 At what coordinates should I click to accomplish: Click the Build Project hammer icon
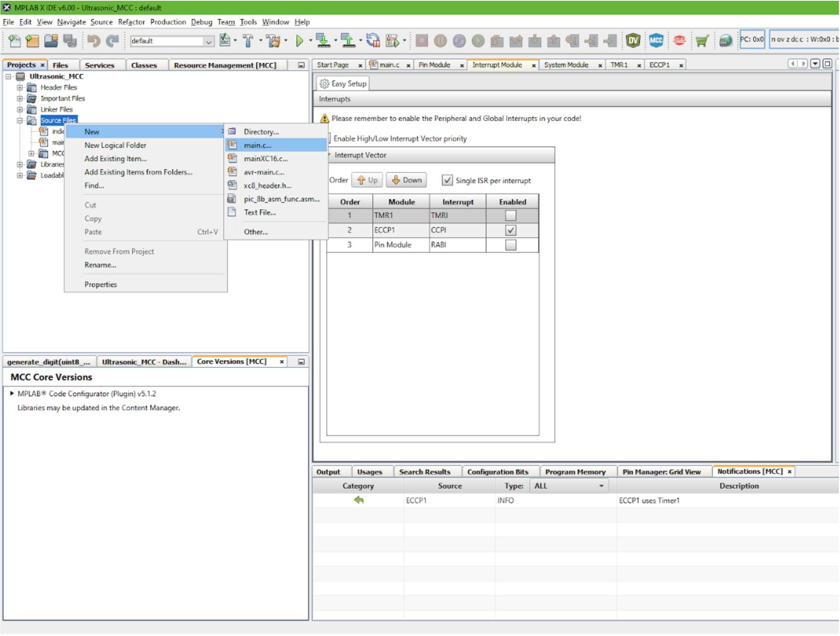[248, 41]
